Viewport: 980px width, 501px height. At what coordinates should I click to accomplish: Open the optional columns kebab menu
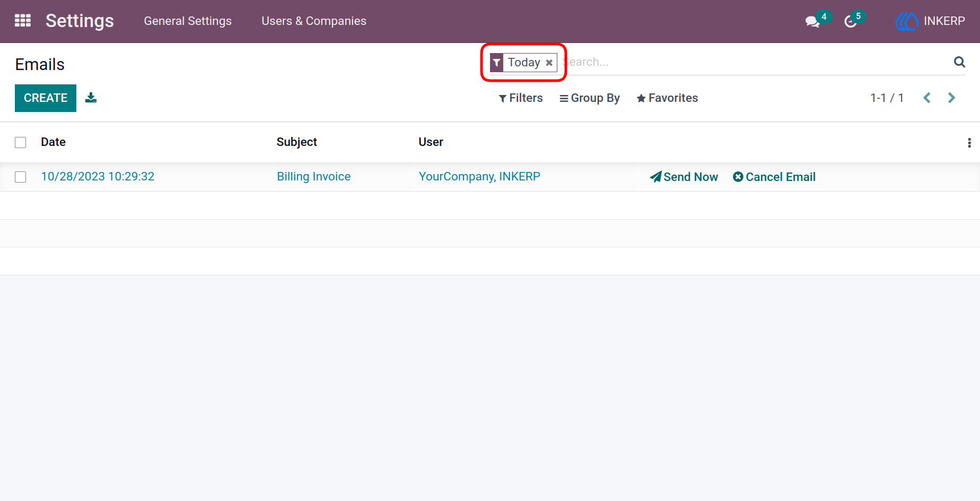969,142
